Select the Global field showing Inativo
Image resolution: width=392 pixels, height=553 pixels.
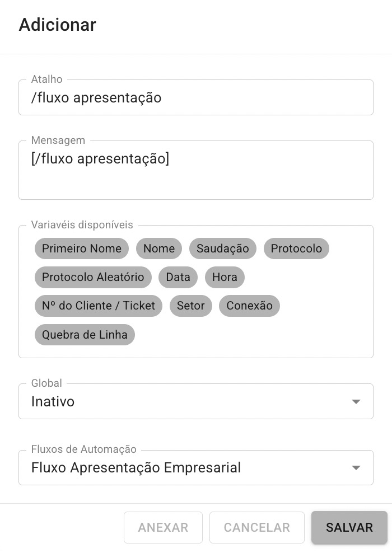tap(196, 401)
